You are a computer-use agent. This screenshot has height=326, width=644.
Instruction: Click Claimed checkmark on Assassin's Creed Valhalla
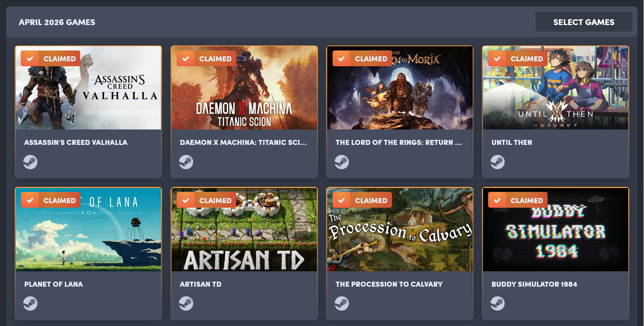click(x=30, y=59)
